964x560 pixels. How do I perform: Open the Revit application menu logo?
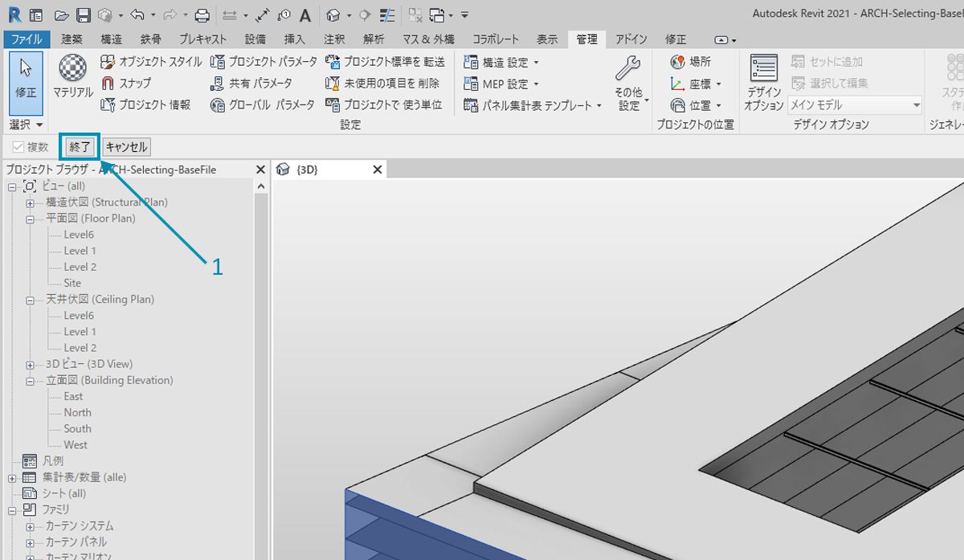click(14, 14)
